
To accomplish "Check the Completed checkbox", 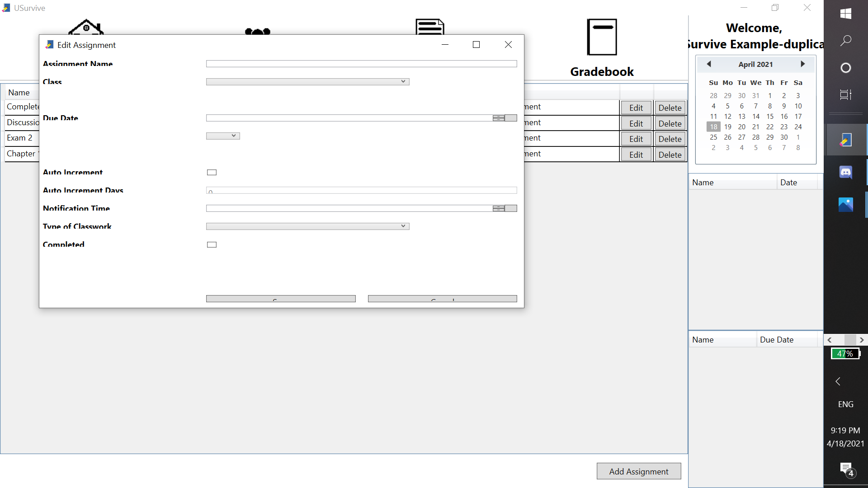I will 212,244.
